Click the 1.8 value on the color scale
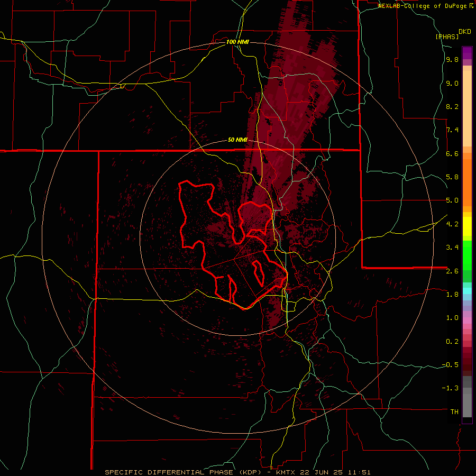Image resolution: width=476 pixels, height=476 pixels. coord(452,294)
